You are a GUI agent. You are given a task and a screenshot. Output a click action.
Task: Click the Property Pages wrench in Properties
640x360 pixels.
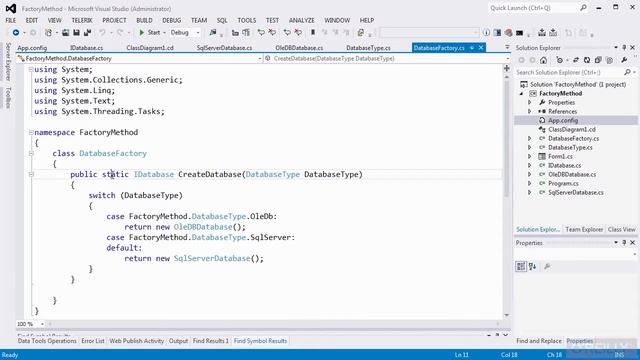point(547,267)
